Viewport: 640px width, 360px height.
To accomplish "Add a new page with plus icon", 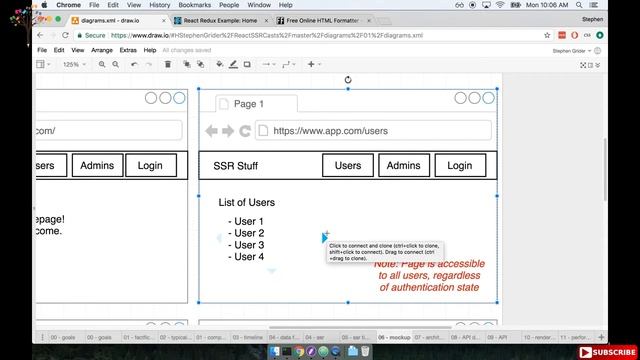I will 601,337.
